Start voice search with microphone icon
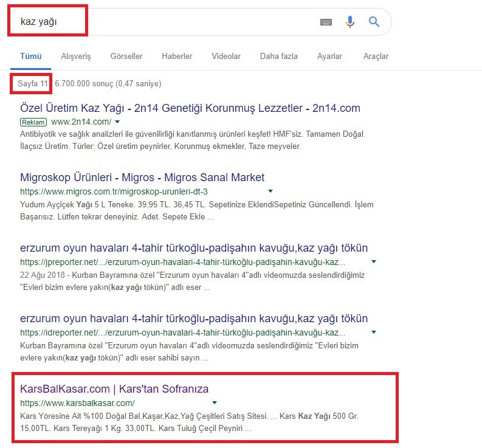Screen dimensions: 482x448 click(x=350, y=21)
